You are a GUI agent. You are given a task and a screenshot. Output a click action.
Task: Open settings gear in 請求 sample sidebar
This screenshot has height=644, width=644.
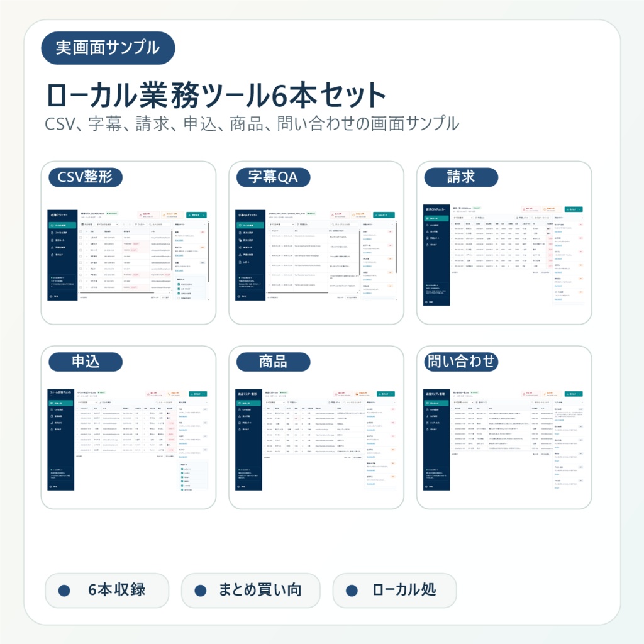tap(426, 302)
